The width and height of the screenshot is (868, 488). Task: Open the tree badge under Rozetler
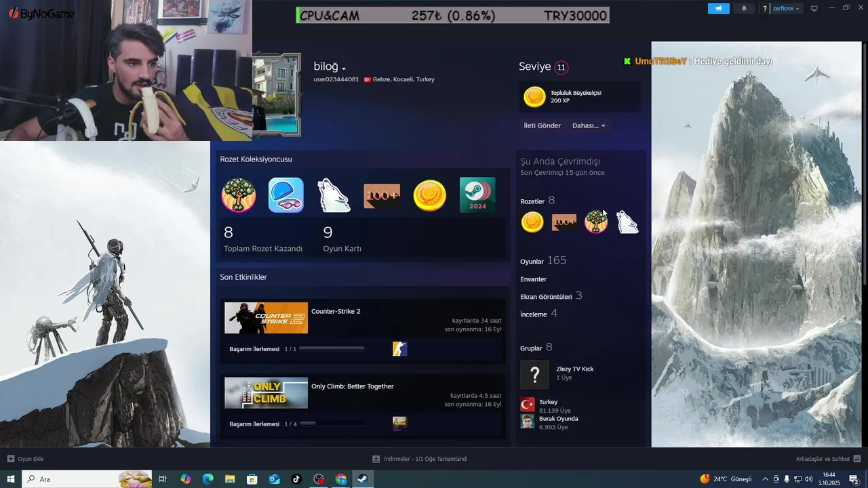coord(596,222)
